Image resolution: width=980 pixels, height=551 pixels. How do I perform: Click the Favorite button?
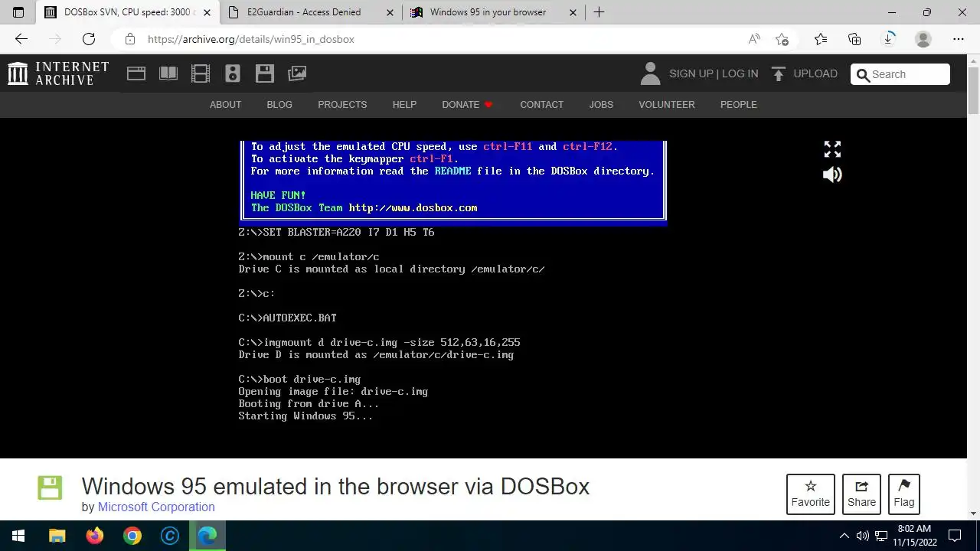[810, 494]
